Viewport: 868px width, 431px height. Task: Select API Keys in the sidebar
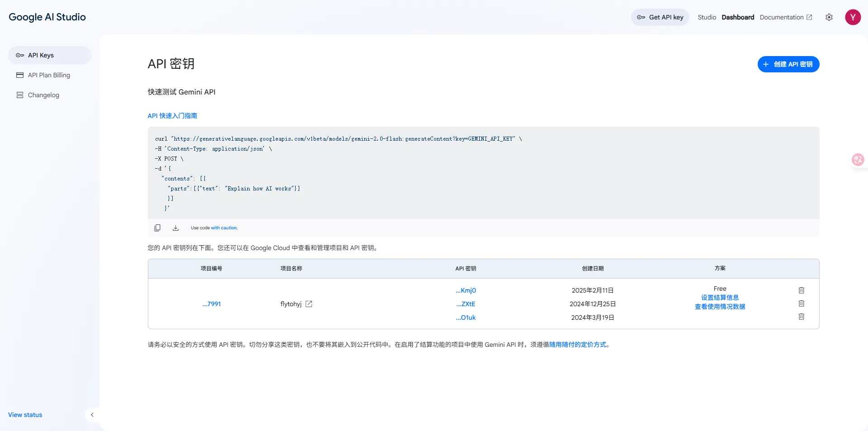click(40, 55)
